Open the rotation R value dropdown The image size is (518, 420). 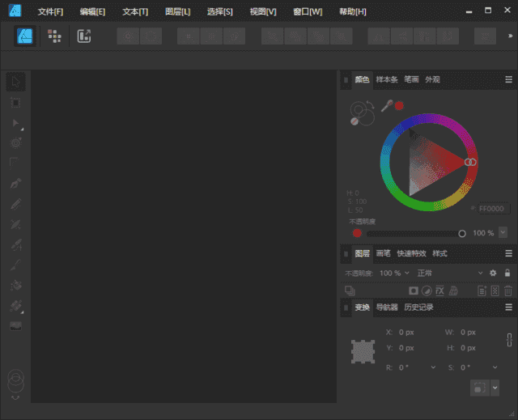coord(433,367)
